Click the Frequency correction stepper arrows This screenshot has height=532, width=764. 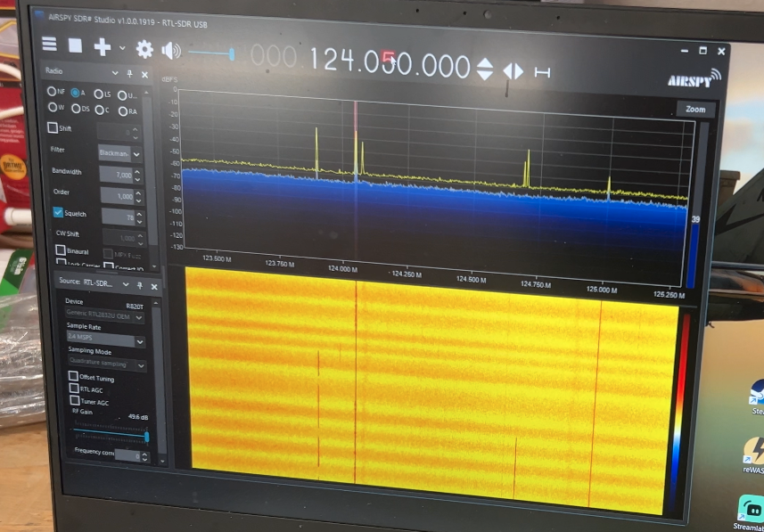click(x=145, y=457)
